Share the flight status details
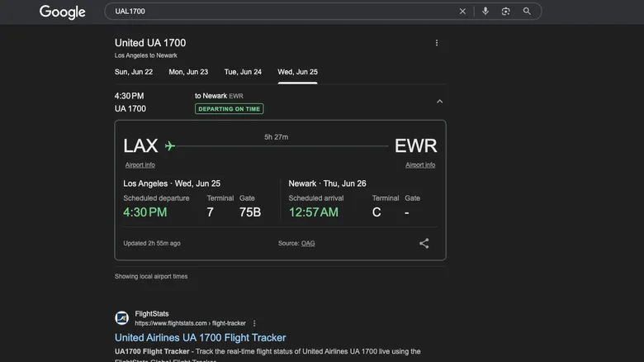This screenshot has height=362, width=644. [x=424, y=243]
